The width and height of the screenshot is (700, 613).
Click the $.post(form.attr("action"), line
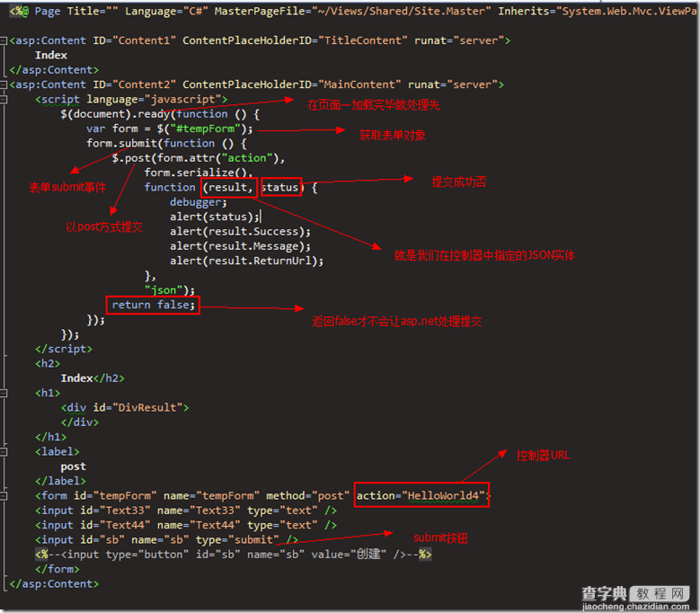(199, 158)
